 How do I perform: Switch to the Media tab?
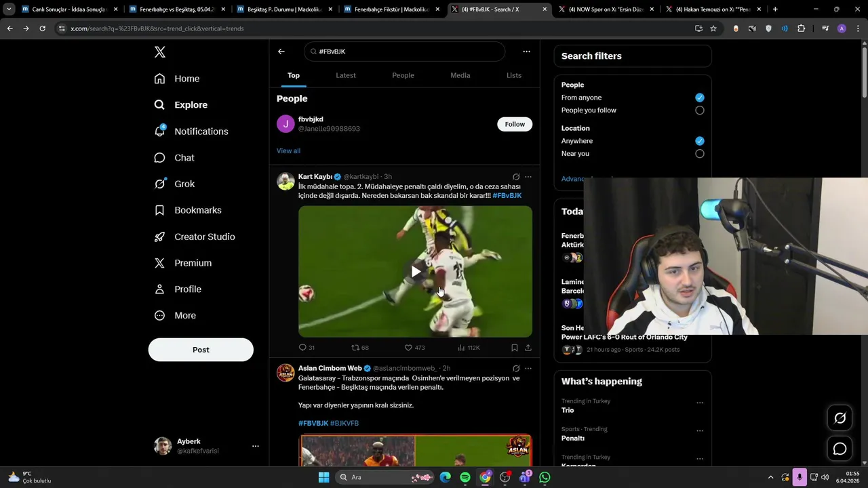(460, 75)
